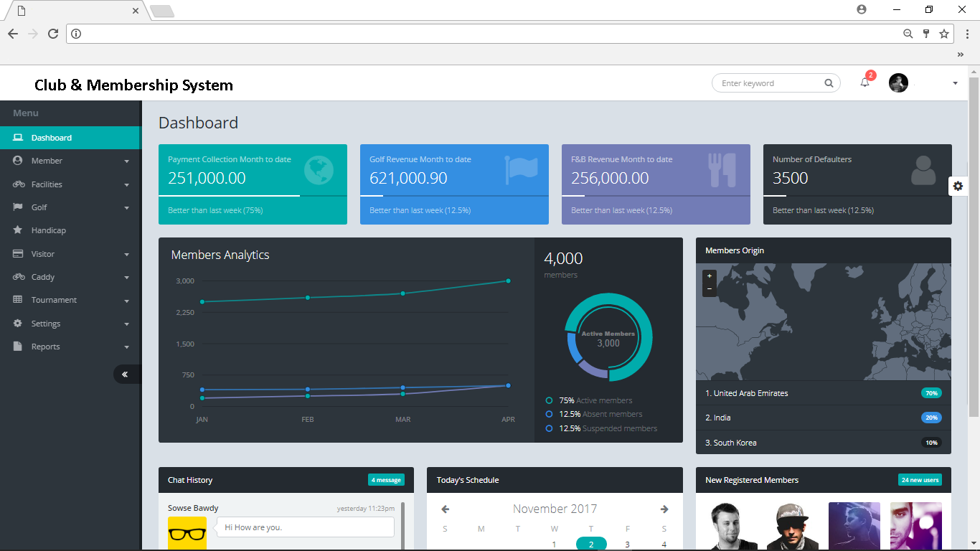980x551 pixels.
Task: Select India origin row
Action: coord(824,418)
